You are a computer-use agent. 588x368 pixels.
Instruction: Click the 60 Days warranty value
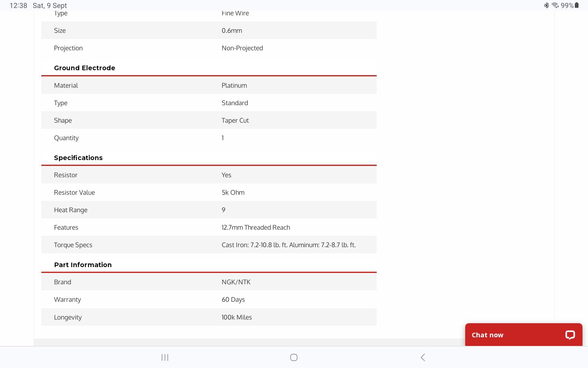point(233,299)
